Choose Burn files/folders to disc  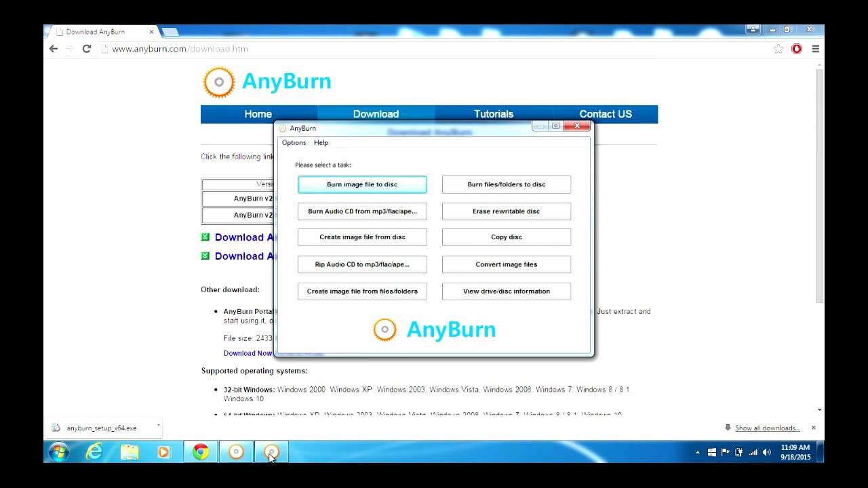tap(507, 184)
